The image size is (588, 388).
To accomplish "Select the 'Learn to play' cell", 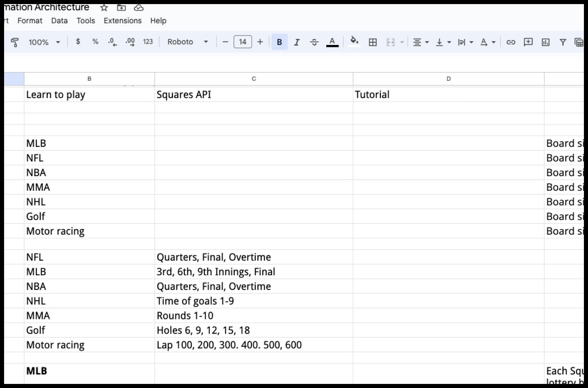I will click(x=89, y=94).
